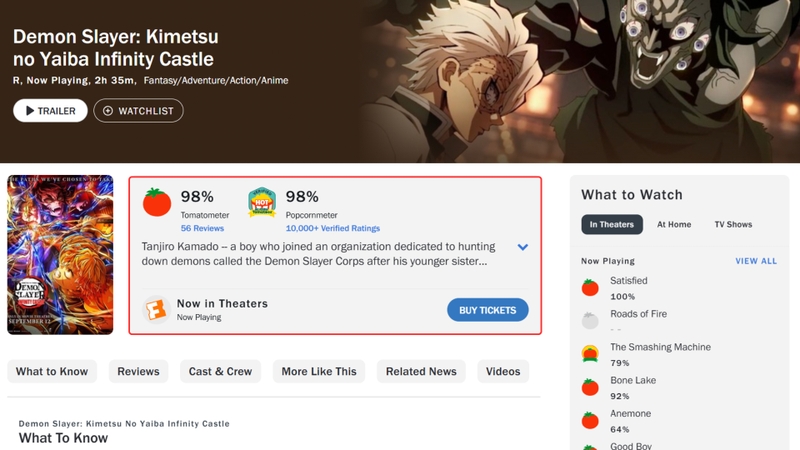
Task: Click the tomato icon beside Anemone
Action: coord(590,420)
